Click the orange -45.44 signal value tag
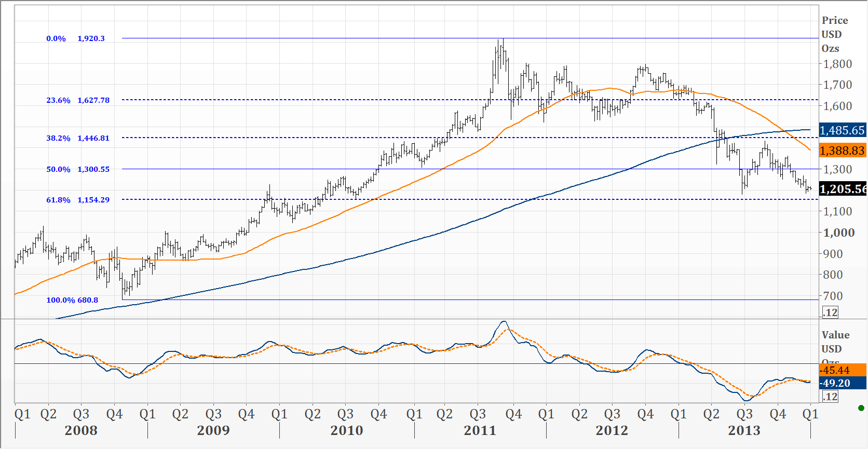 842,370
